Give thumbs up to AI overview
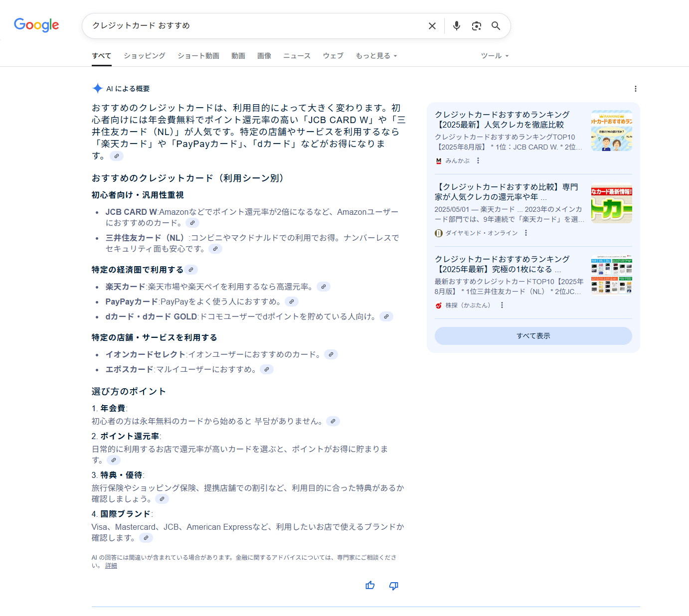The height and width of the screenshot is (616, 689). pyautogui.click(x=370, y=585)
